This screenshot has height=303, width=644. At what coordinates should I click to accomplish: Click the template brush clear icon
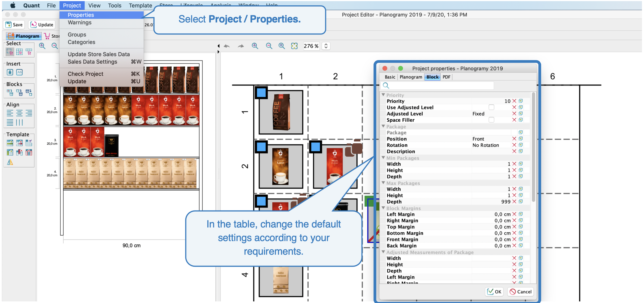pos(29,143)
